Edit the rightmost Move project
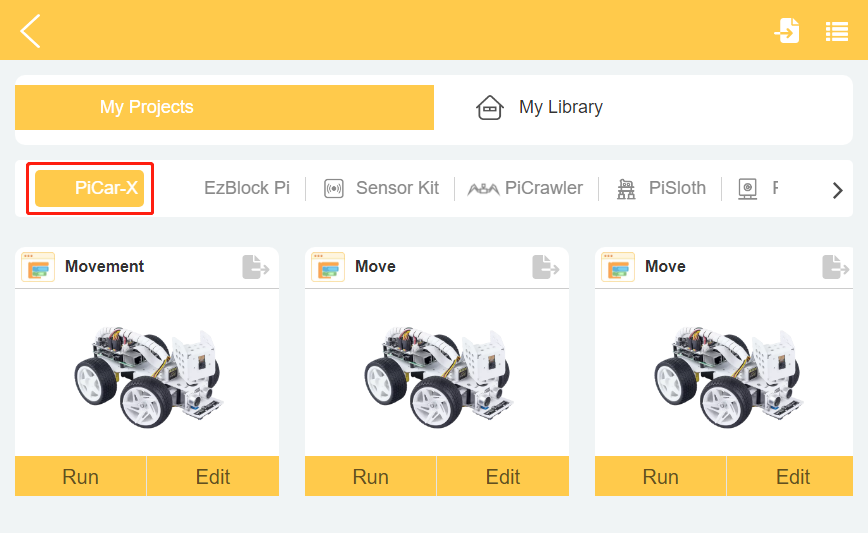The height and width of the screenshot is (533, 868). tap(790, 477)
